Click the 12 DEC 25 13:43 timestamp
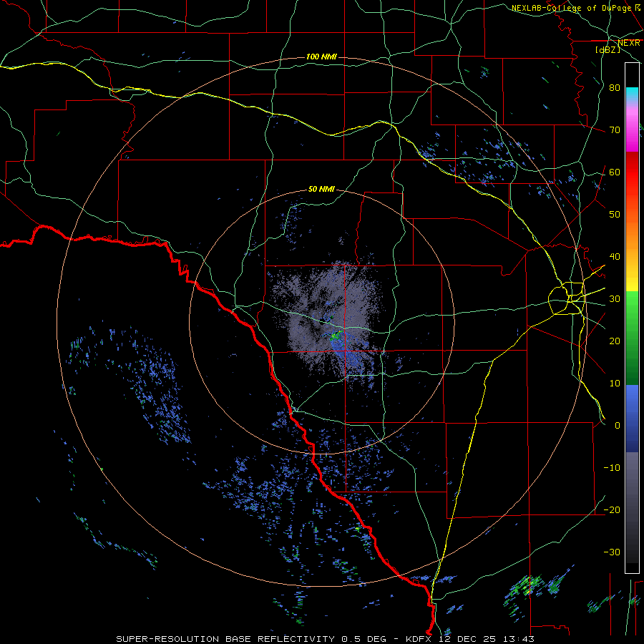Screen dimensions: 644x644 coord(487,639)
